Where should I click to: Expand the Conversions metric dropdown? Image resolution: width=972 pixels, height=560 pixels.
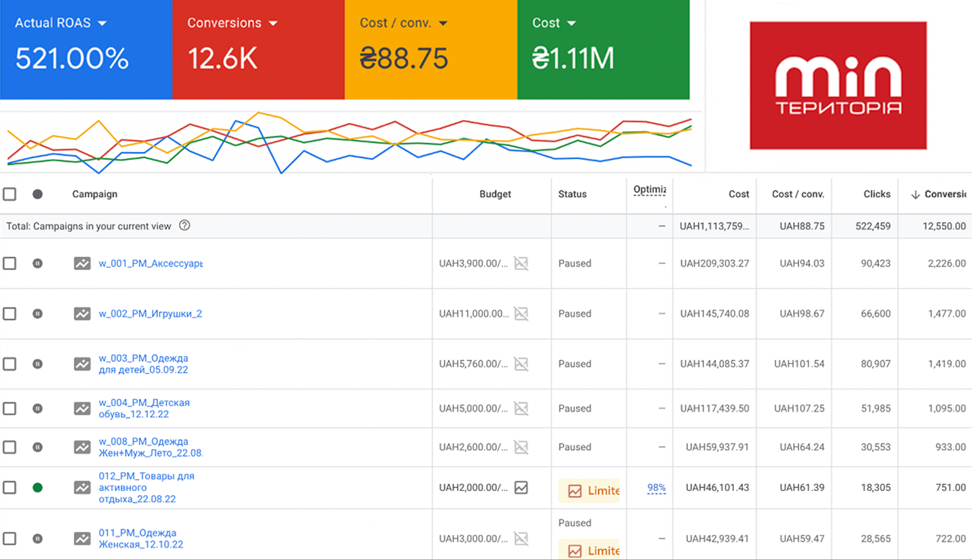pyautogui.click(x=273, y=23)
